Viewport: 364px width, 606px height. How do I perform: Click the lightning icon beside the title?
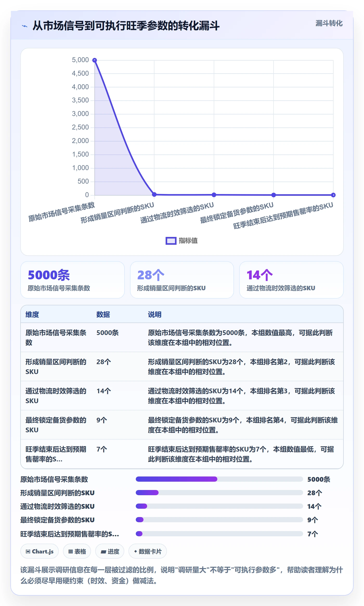click(x=24, y=26)
